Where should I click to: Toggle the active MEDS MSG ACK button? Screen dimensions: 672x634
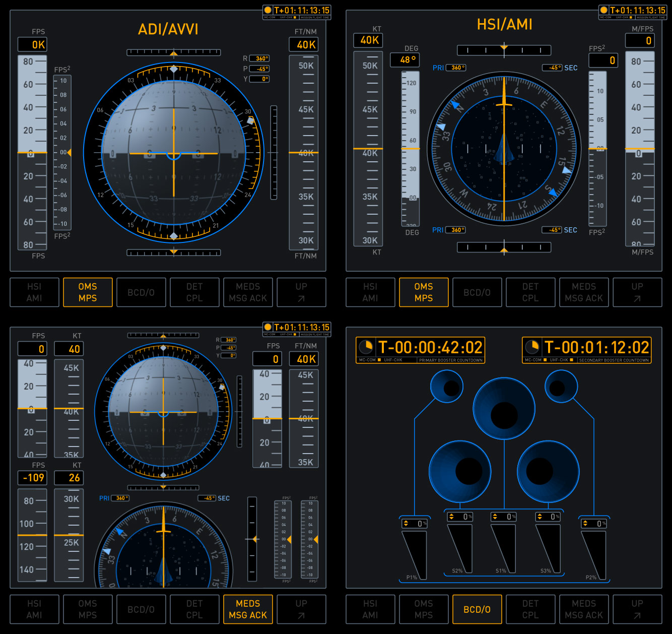[248, 609]
